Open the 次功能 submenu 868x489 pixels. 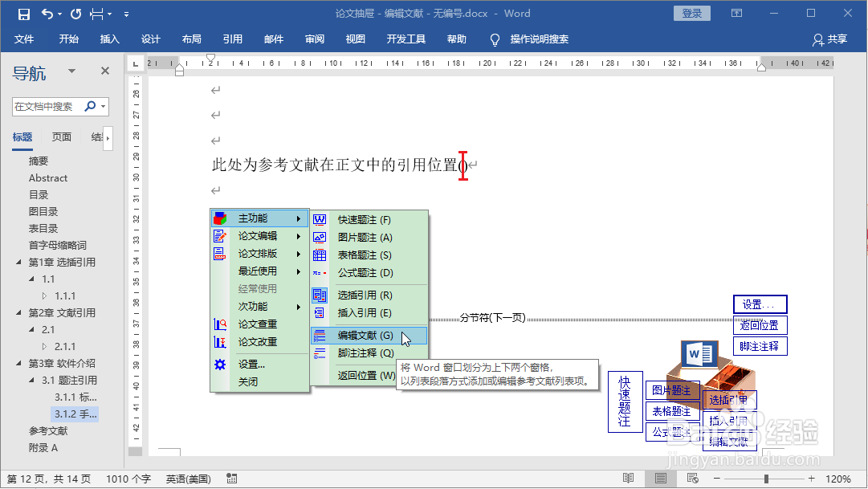coord(259,306)
